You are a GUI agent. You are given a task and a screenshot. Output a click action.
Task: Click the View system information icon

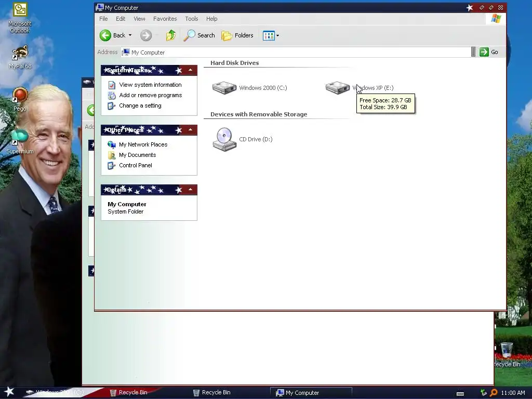(112, 85)
